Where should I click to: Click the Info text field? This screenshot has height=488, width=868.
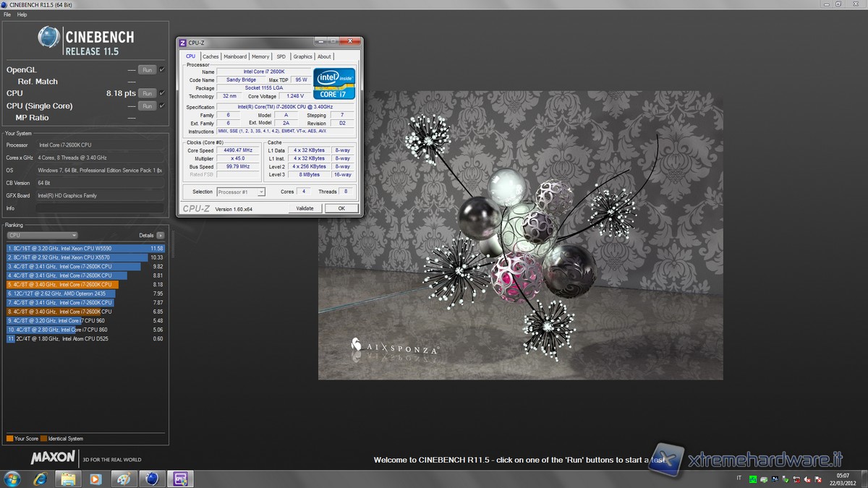click(100, 208)
